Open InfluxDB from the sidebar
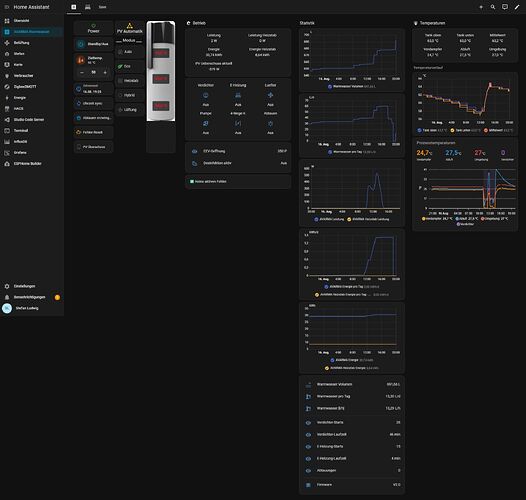The image size is (526, 500). (32, 142)
